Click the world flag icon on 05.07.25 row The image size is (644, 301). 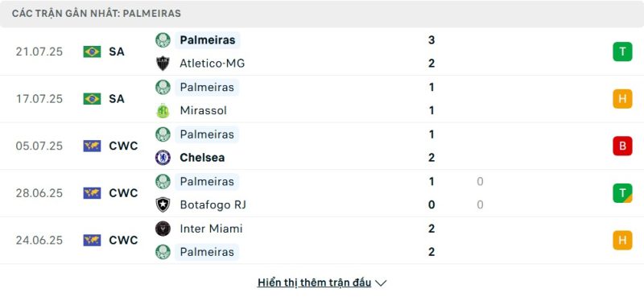[92, 146]
